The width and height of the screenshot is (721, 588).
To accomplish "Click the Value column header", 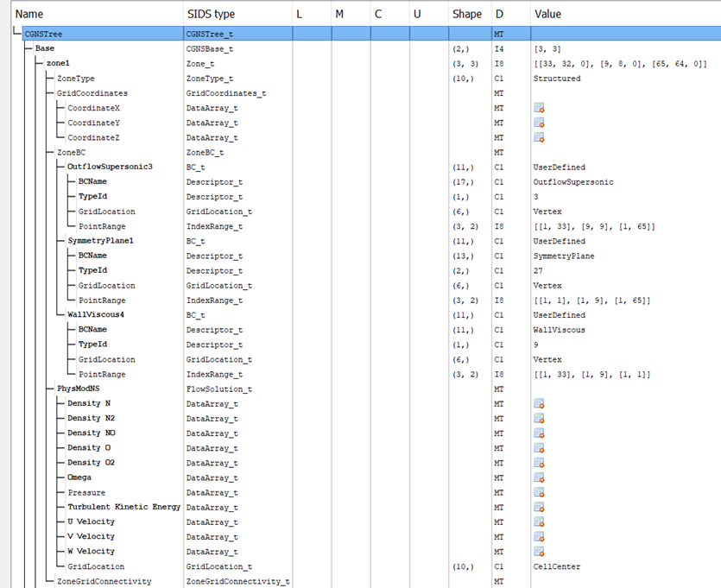I will 625,15.
